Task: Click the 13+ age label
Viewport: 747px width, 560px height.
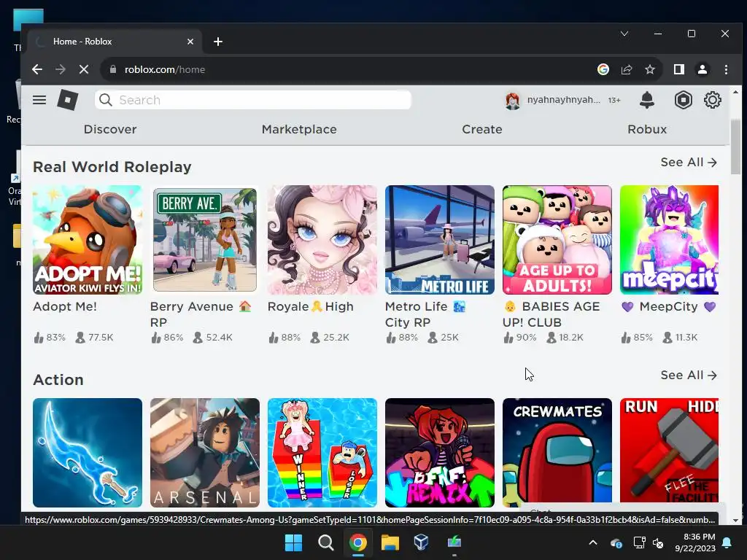Action: point(614,100)
